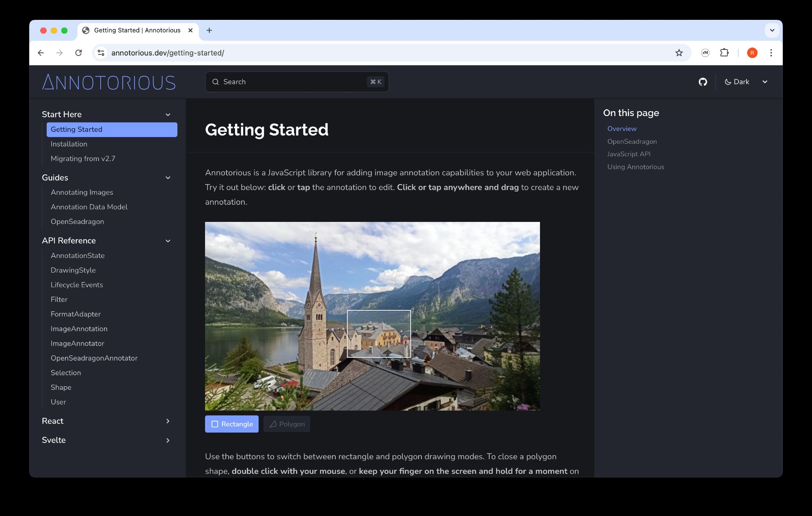Click the GitHub icon in the header
The width and height of the screenshot is (812, 516).
point(702,82)
